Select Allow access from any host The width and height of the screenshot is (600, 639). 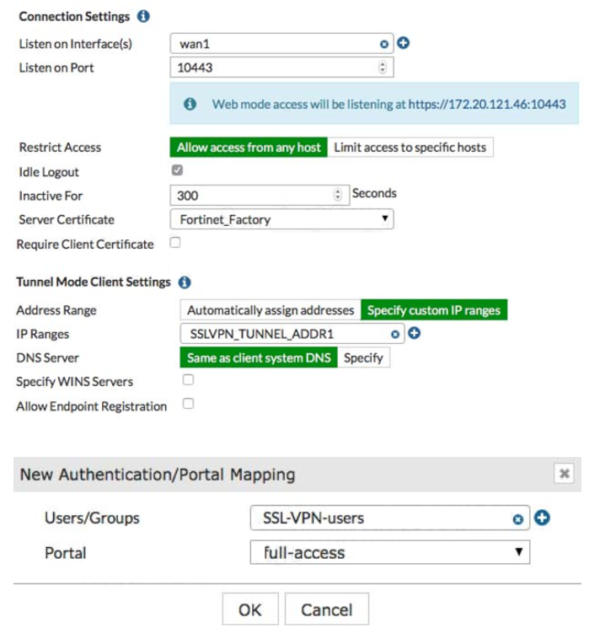tap(249, 148)
